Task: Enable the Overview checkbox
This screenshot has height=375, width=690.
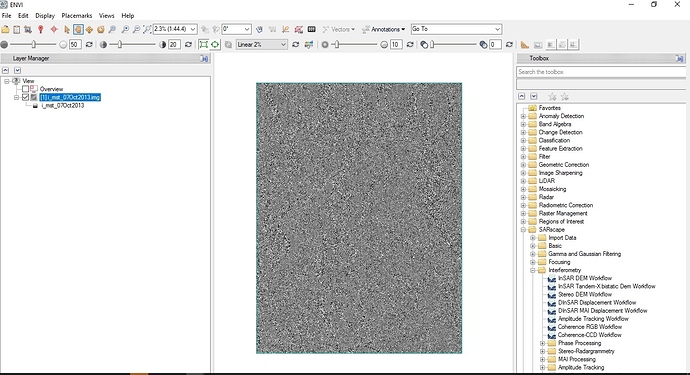Action: (x=26, y=89)
